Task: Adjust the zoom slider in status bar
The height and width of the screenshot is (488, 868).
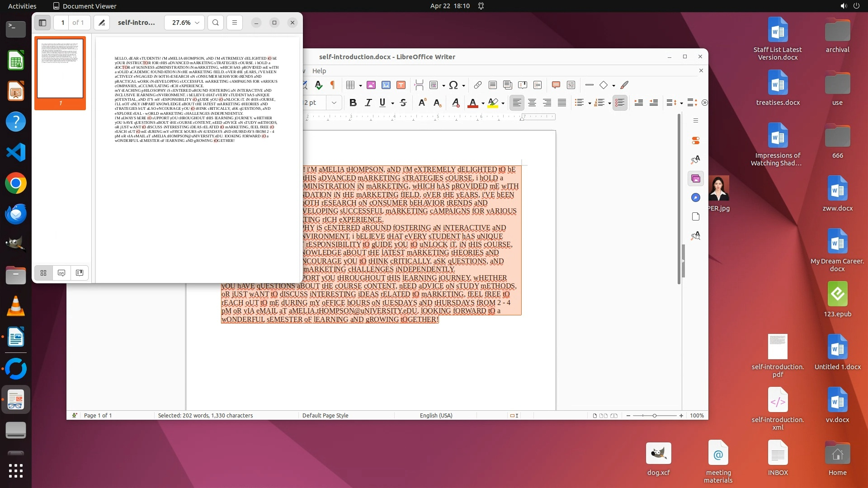Action: point(654,415)
